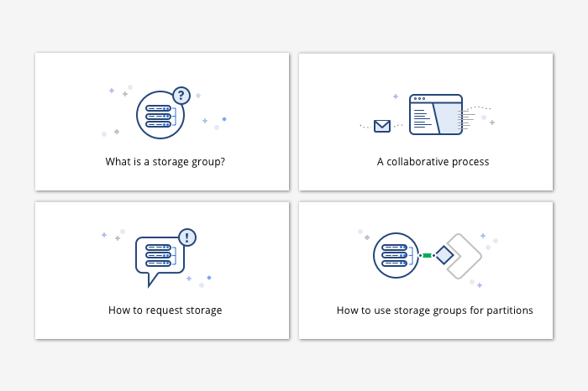Click the browser window and envelope illustration

[427, 114]
